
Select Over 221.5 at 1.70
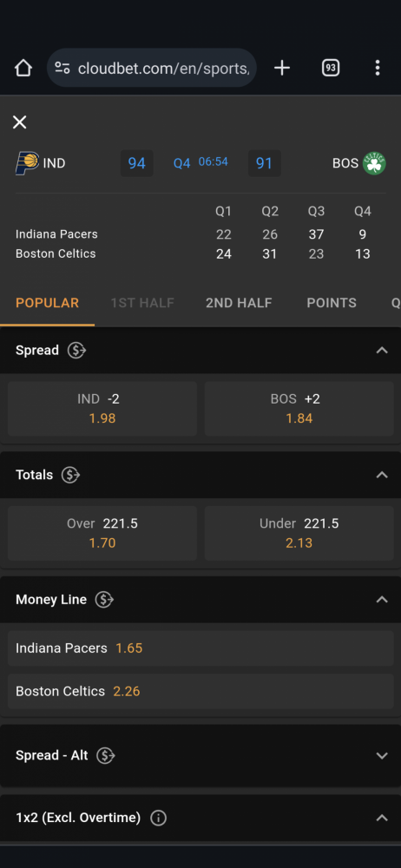(102, 533)
